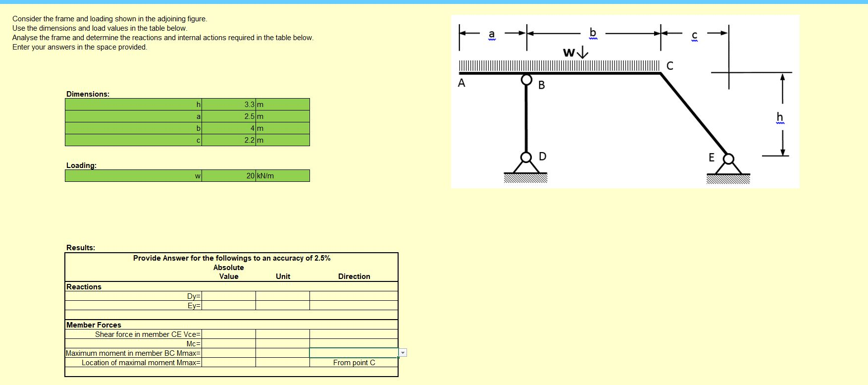Viewport: 868px width, 385px height.
Task: Select the Mc absolute value cell
Action: point(229,343)
